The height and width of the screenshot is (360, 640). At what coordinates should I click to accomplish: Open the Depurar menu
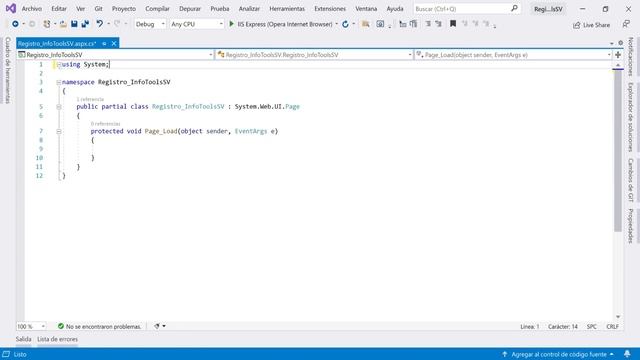tap(190, 9)
